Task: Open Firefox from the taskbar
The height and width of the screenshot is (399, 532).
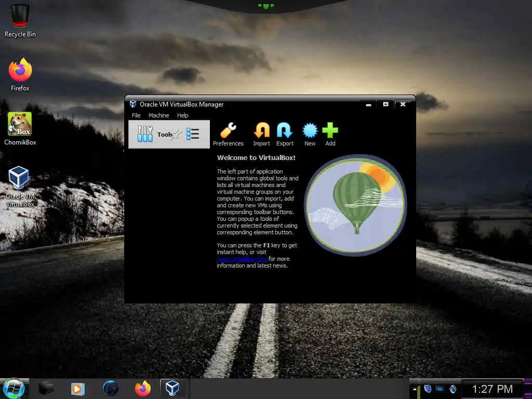Action: (143, 389)
